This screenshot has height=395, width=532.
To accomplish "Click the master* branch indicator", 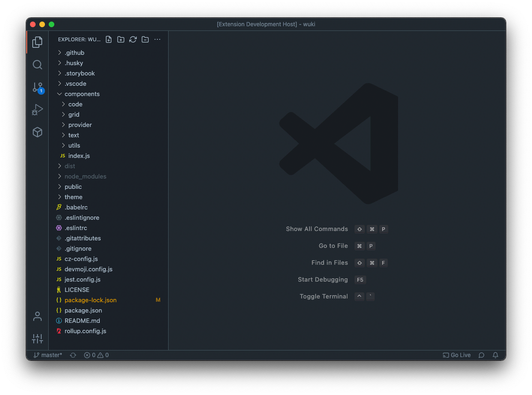I will (48, 355).
